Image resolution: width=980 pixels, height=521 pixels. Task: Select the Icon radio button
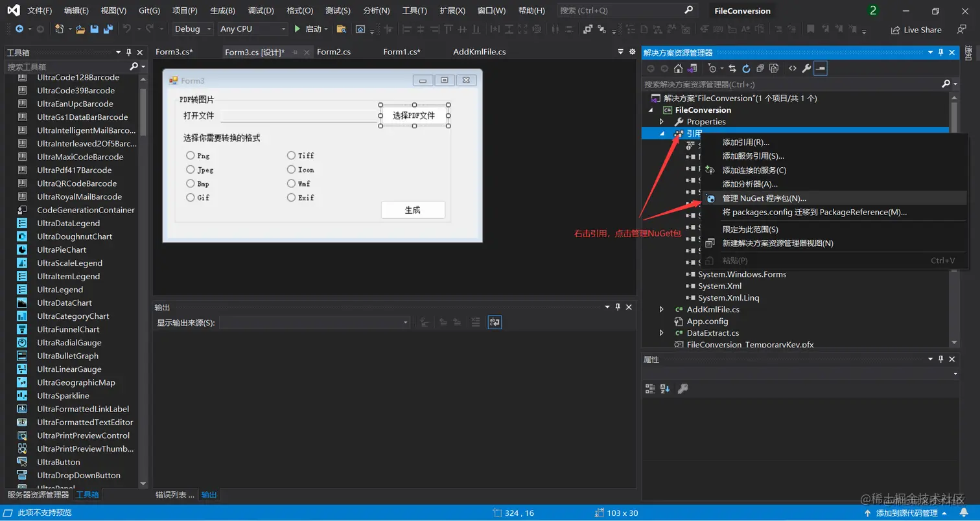[292, 170]
